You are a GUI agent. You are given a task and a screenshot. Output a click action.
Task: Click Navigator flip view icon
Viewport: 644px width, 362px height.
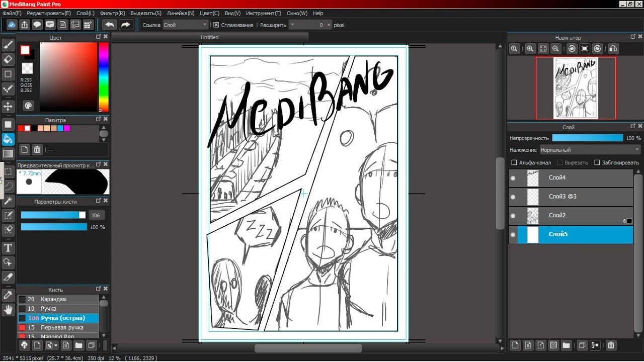pyautogui.click(x=613, y=49)
